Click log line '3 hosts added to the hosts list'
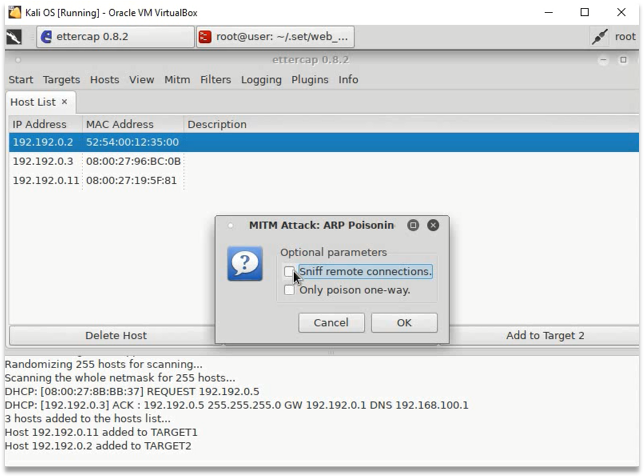The height and width of the screenshot is (476, 644). click(x=87, y=419)
